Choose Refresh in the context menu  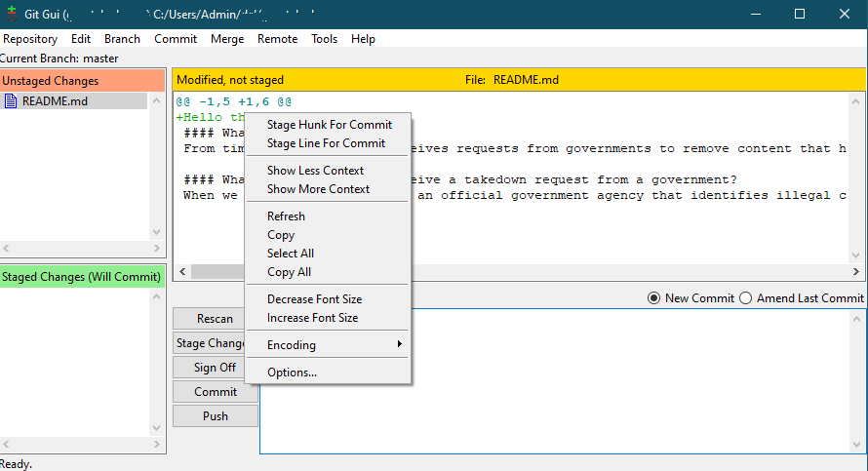328,216
